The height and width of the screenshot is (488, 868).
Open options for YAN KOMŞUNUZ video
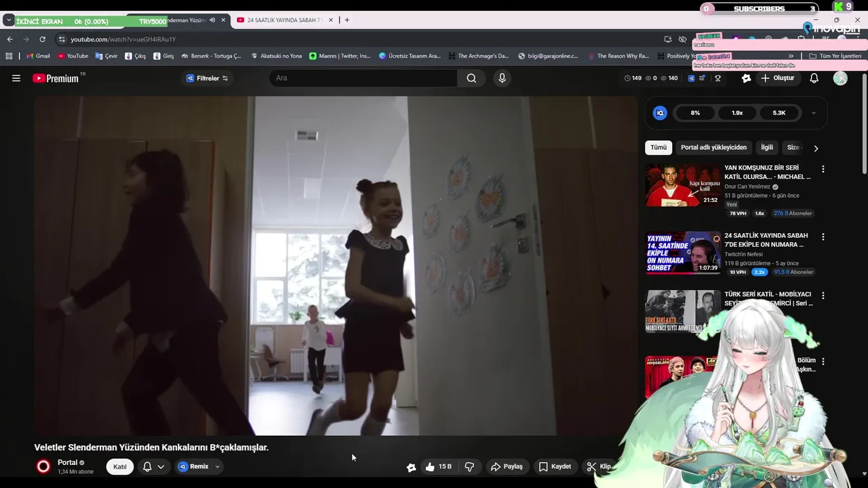pyautogui.click(x=823, y=169)
